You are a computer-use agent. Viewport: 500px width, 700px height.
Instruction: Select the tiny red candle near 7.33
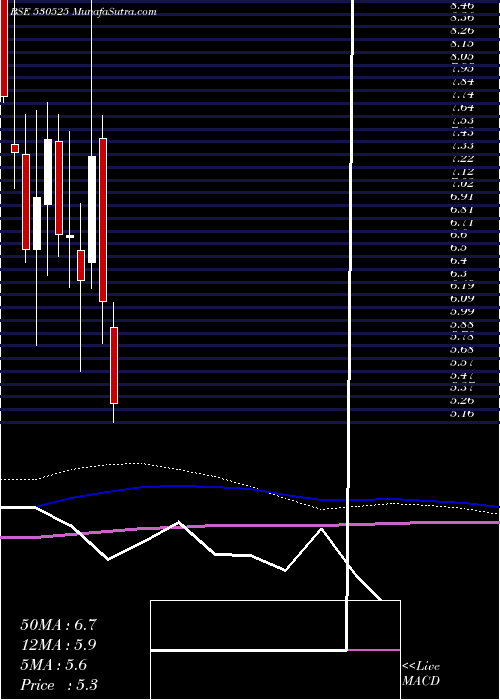tap(15, 148)
